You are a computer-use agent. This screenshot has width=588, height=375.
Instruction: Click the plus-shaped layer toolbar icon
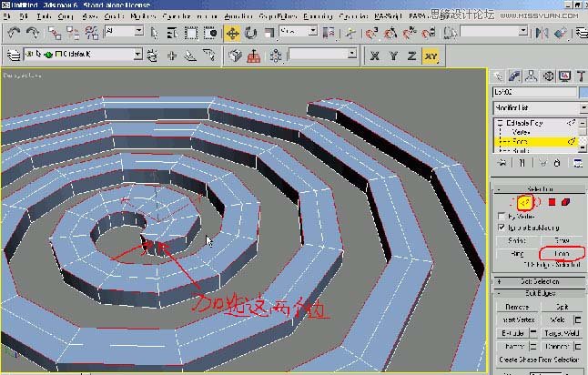point(172,56)
